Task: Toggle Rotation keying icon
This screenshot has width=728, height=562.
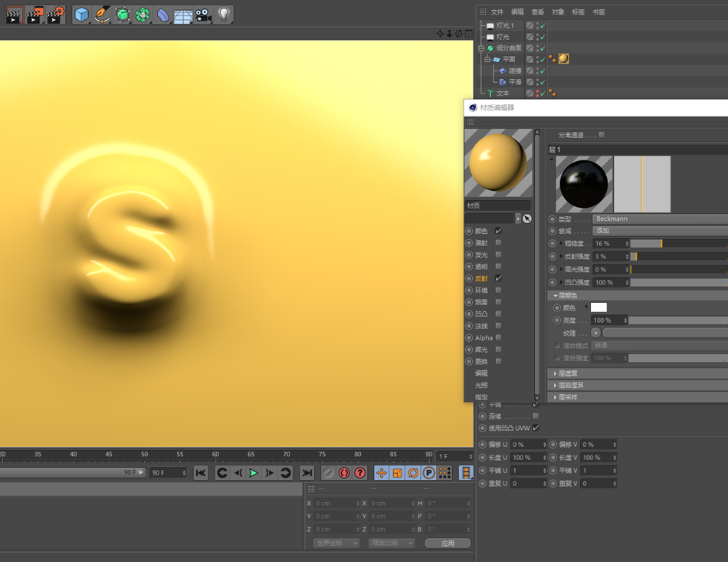Action: tap(413, 473)
